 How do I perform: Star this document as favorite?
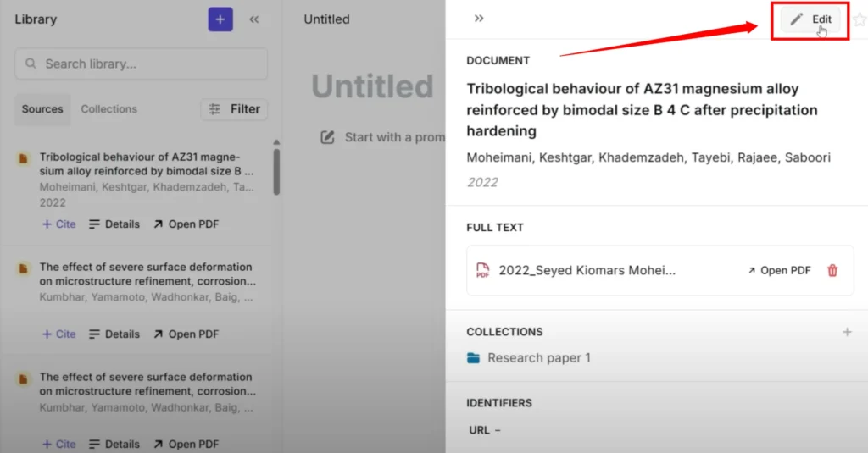point(859,19)
